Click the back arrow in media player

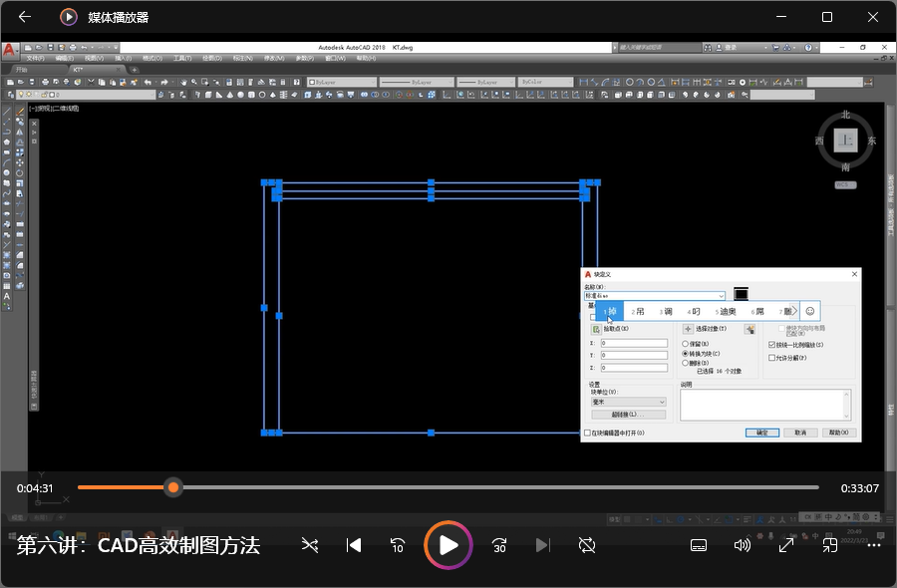coord(25,17)
